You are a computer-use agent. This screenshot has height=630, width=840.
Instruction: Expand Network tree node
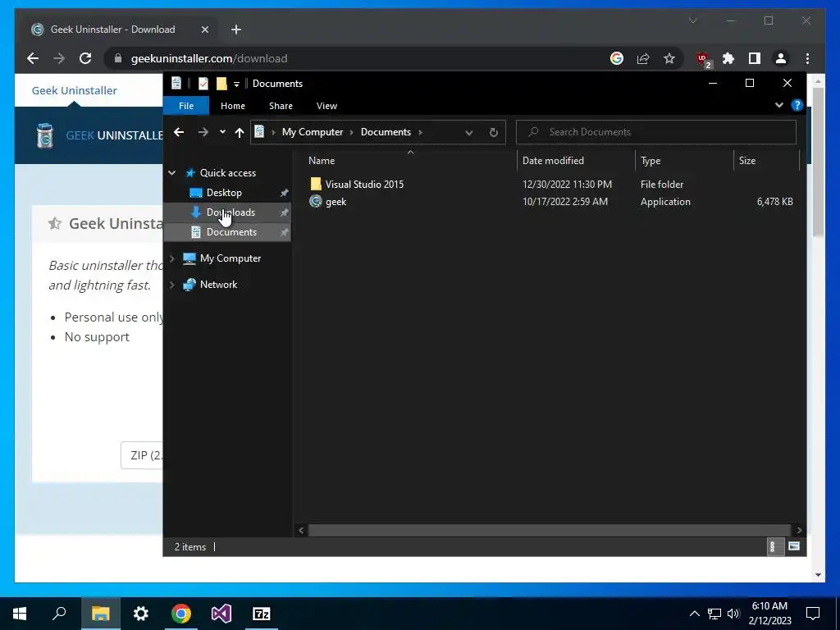point(172,285)
